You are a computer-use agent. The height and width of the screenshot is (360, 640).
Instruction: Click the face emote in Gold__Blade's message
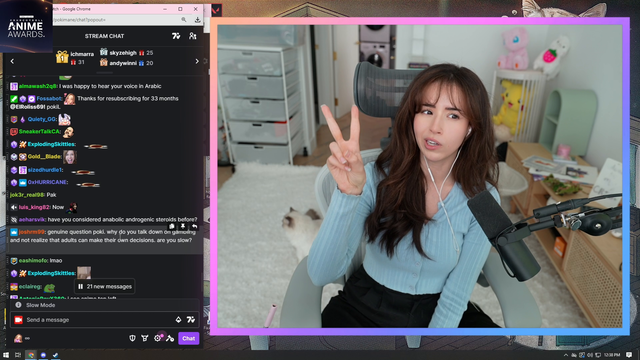pyautogui.click(x=70, y=157)
